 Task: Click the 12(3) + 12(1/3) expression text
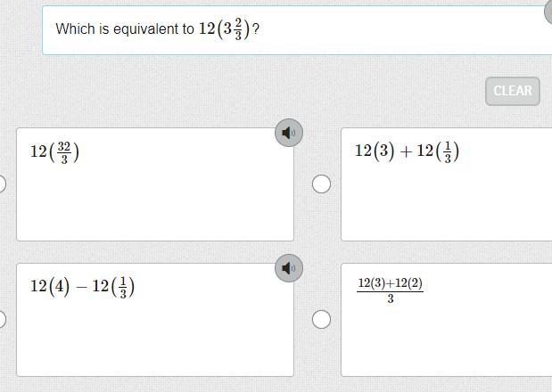[x=407, y=151]
